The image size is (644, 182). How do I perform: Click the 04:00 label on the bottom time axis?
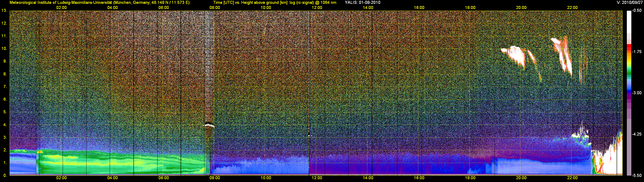pyautogui.click(x=112, y=178)
